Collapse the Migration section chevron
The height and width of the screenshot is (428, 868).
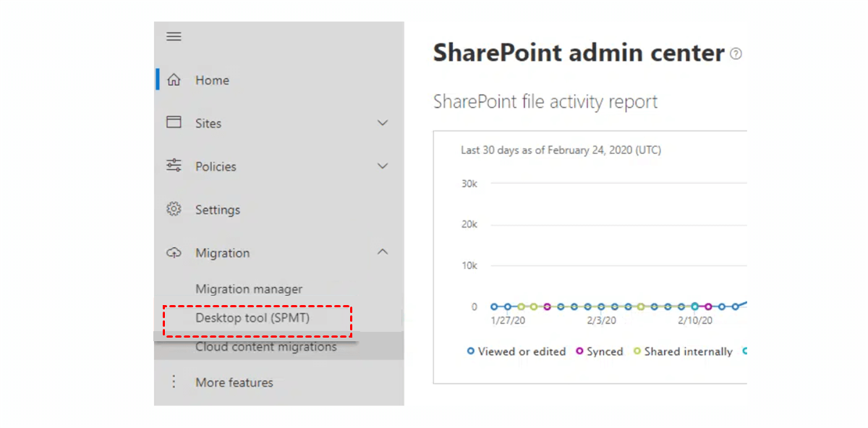(383, 252)
